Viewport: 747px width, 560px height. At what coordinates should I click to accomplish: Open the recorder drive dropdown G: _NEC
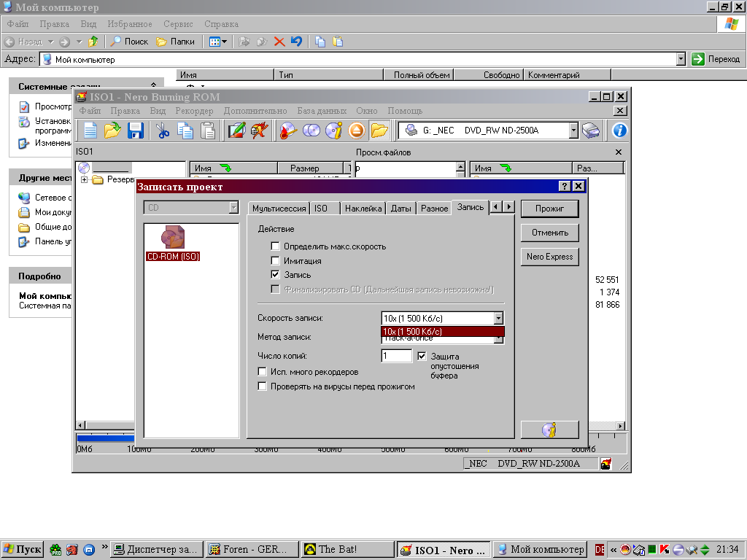point(573,131)
